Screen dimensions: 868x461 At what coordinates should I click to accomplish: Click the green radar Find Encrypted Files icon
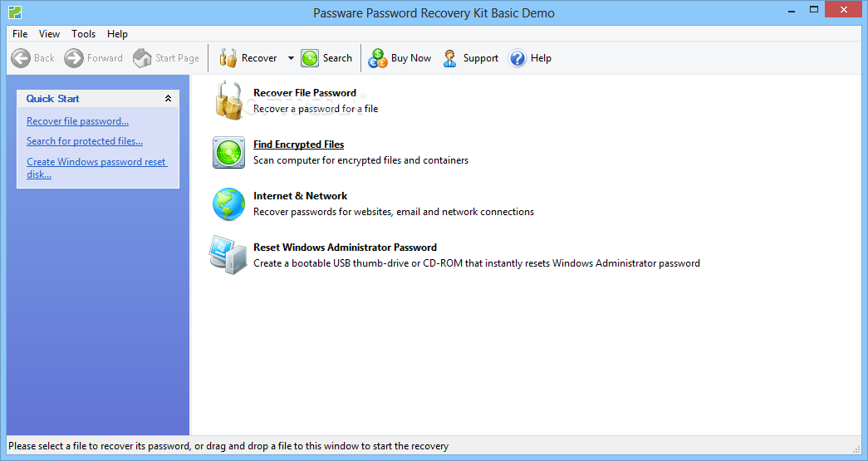click(228, 153)
